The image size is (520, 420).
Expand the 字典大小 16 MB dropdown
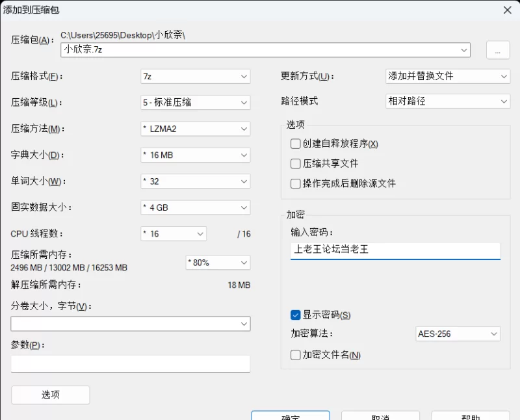195,155
